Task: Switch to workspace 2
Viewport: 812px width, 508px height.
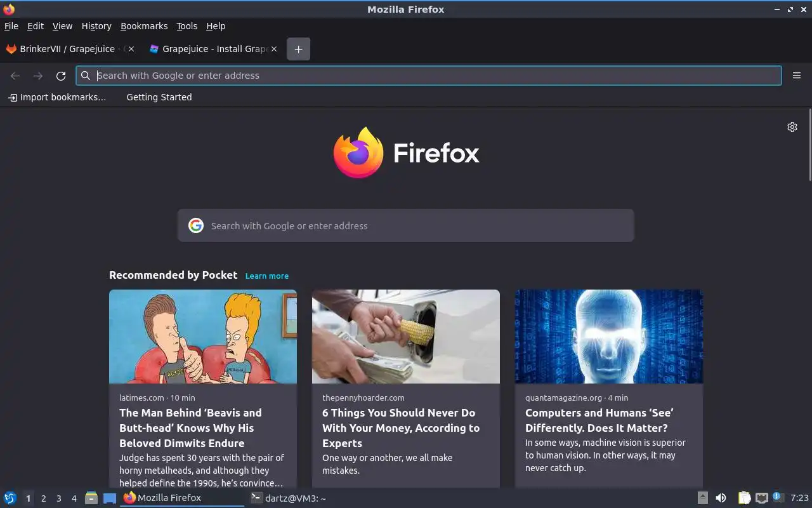Action: point(43,498)
